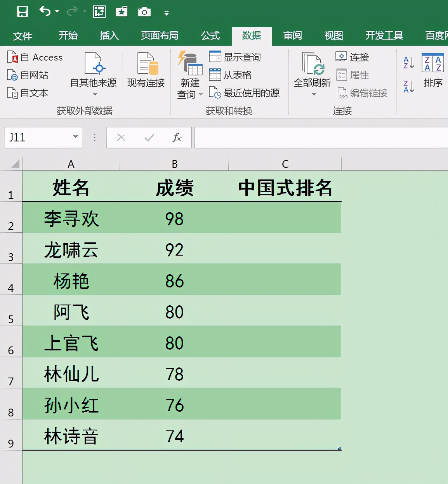Select the score cell 74
448x484 pixels.
[x=175, y=435]
